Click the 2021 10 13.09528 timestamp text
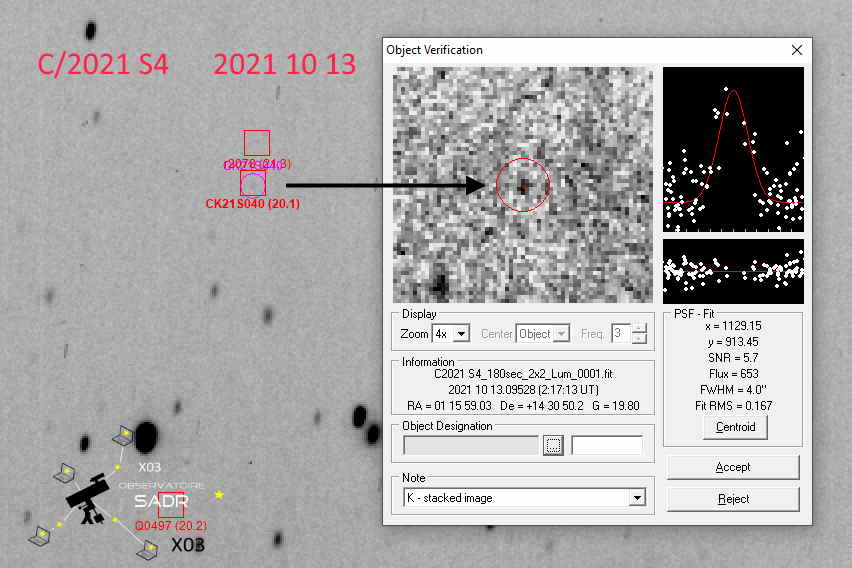This screenshot has height=568, width=852. click(x=523, y=390)
